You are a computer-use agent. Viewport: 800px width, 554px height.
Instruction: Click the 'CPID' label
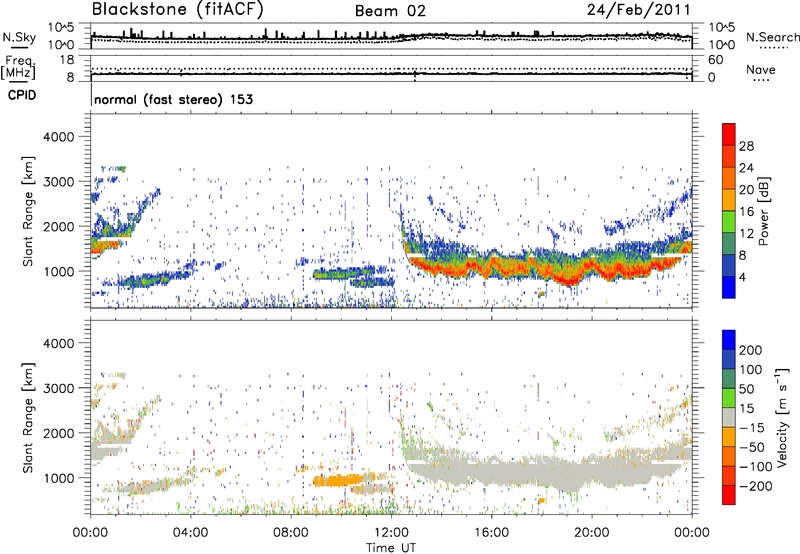tap(22, 95)
